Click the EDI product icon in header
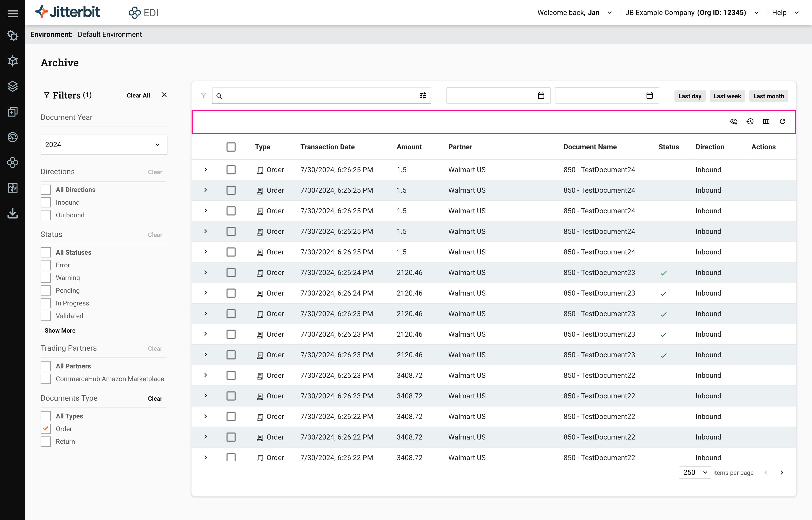This screenshot has width=812, height=520. tap(134, 13)
